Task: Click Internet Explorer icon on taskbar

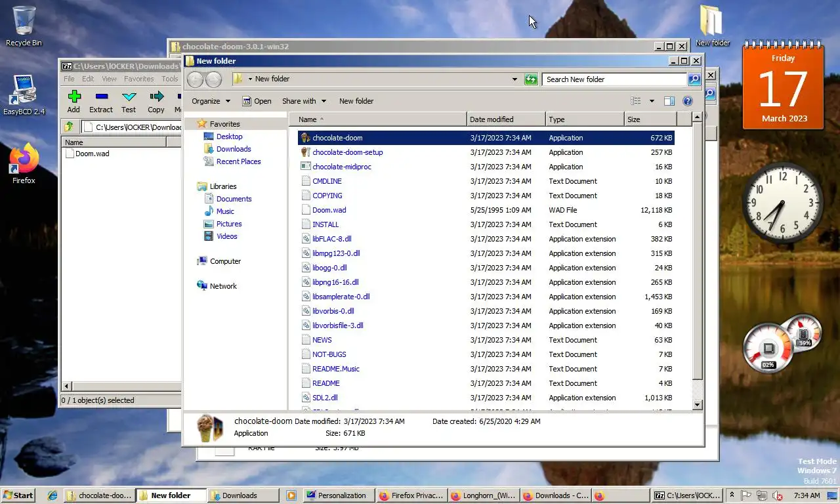Action: [52, 495]
